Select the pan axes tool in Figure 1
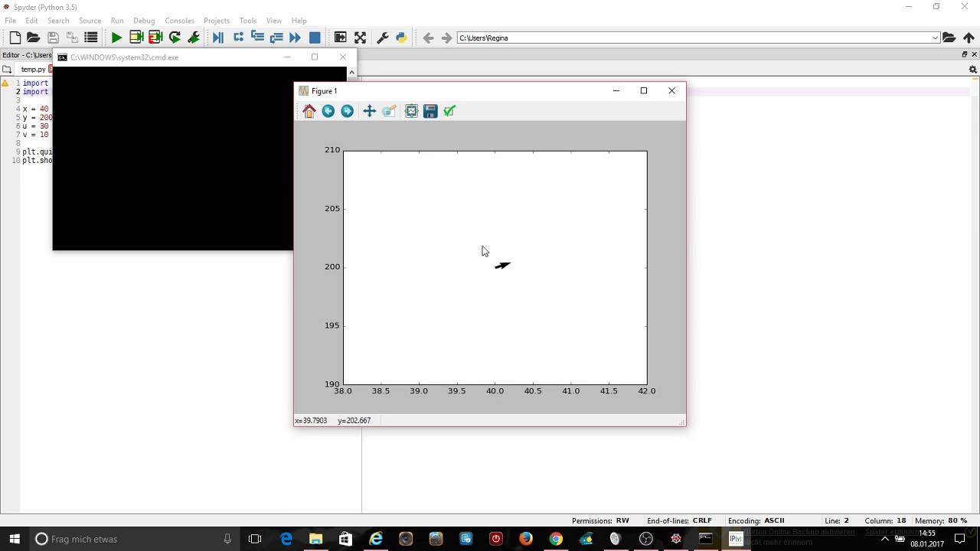This screenshot has height=551, width=980. (x=369, y=111)
